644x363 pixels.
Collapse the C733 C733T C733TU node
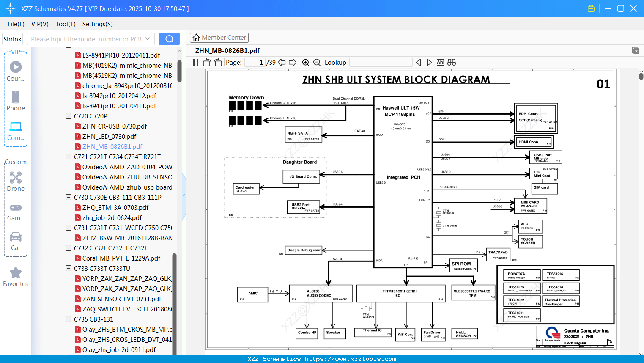click(x=69, y=268)
